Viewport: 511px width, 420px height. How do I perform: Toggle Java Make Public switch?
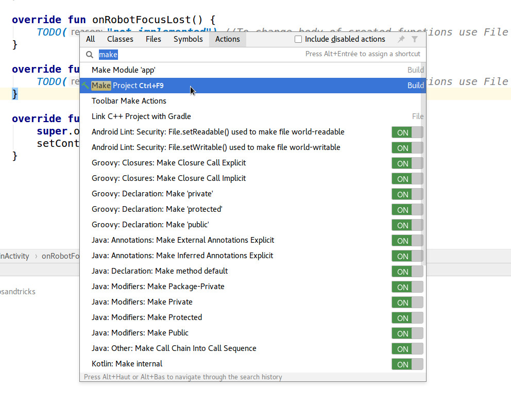click(407, 333)
